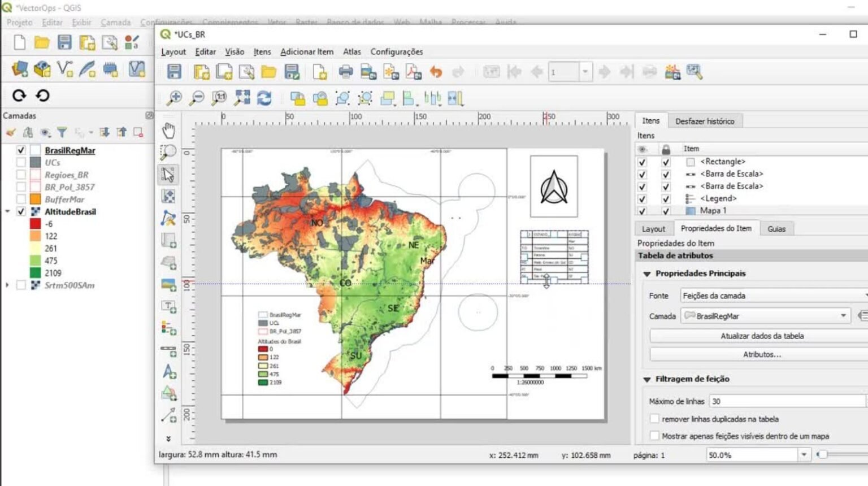Check 'Mostrar apenas feições visíveis dentro de um mapa'
The height and width of the screenshot is (486, 868).
[654, 436]
